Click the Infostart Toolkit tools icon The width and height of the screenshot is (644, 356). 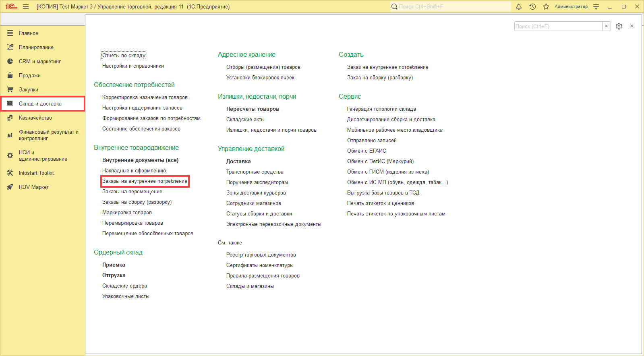tap(10, 173)
